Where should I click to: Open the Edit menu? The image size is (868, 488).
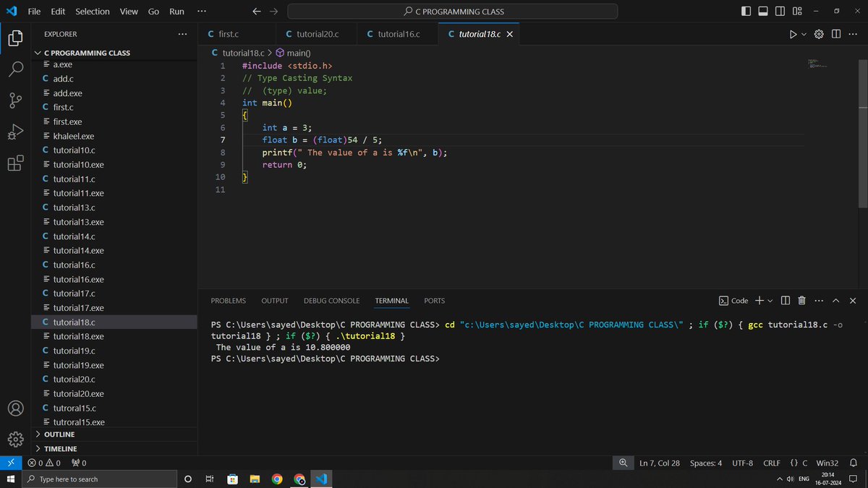pyautogui.click(x=58, y=12)
